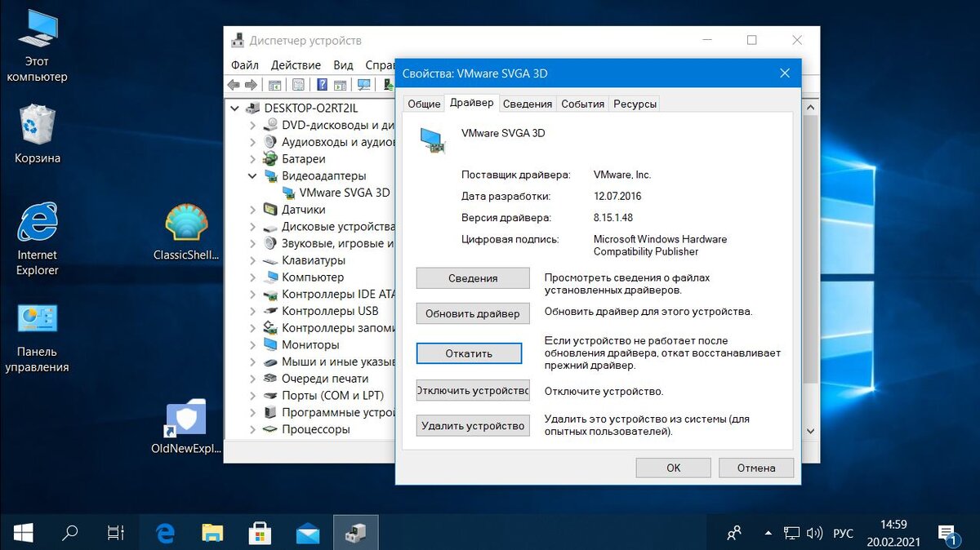Collapse the Видеоадаптеры category

252,175
